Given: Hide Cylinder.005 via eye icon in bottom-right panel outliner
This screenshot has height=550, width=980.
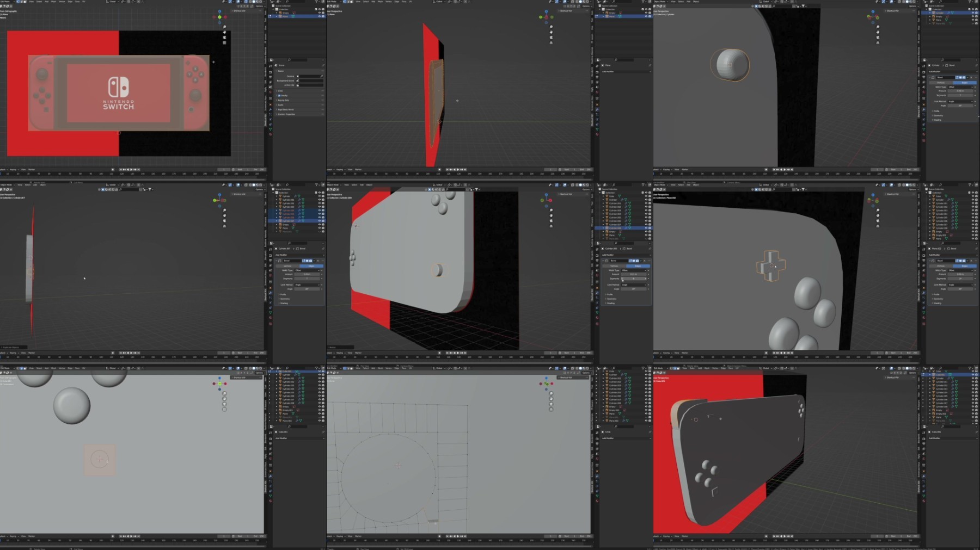Looking at the screenshot, I should coord(973,396).
